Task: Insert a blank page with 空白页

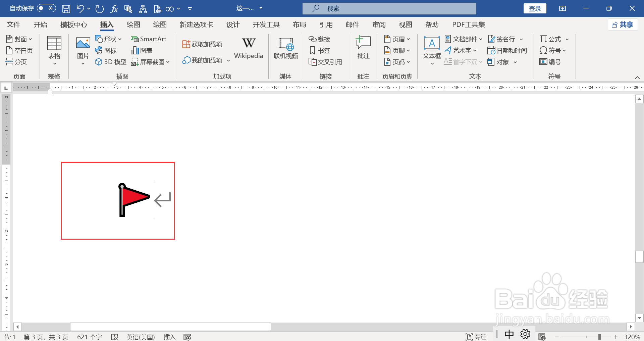Action: [19, 51]
